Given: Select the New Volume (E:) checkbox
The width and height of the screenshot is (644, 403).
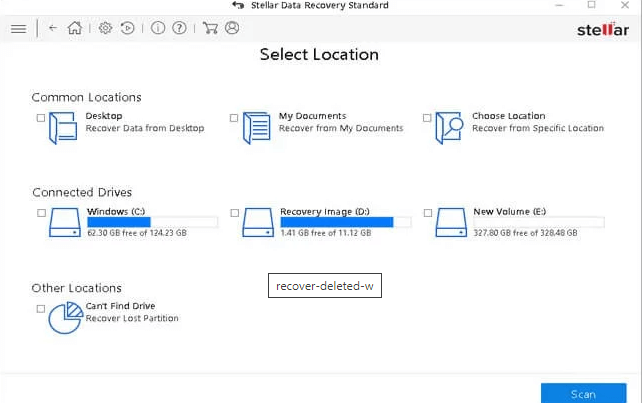Looking at the screenshot, I should tap(428, 213).
